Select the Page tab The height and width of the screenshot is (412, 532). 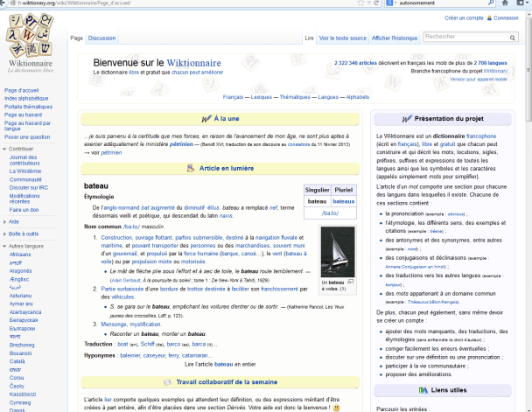click(x=77, y=38)
